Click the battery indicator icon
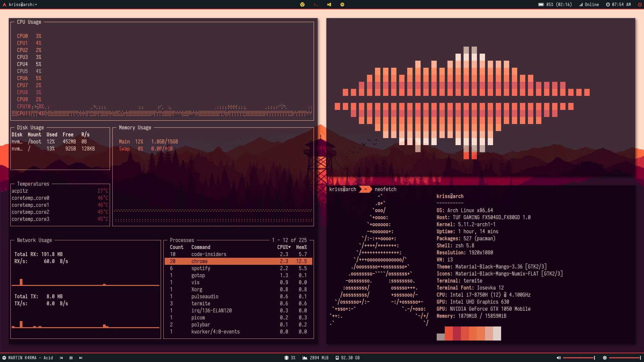This screenshot has height=362, width=644. [541, 5]
